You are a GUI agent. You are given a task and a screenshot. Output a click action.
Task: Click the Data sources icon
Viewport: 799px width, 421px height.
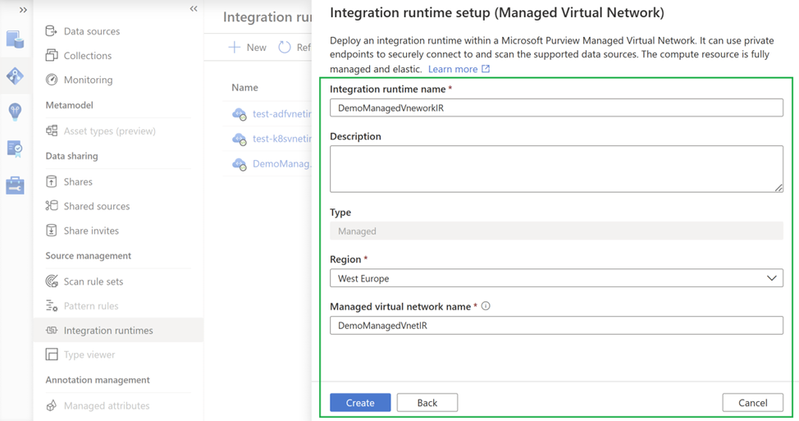point(51,31)
